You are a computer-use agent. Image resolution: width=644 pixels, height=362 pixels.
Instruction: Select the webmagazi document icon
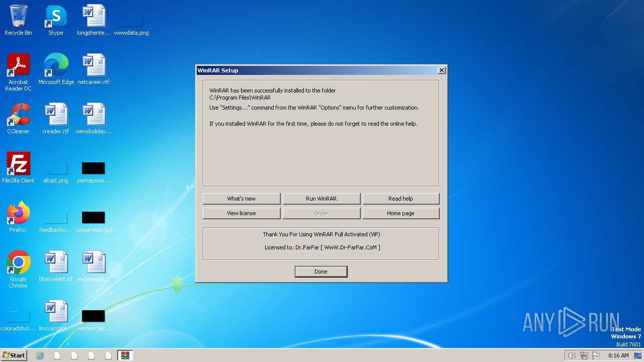[x=94, y=266]
